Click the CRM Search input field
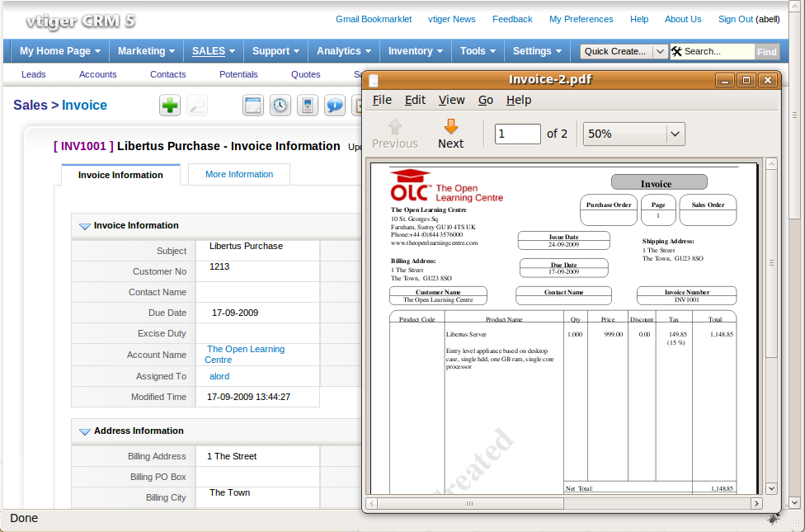Image resolution: width=805 pixels, height=532 pixels. click(718, 51)
